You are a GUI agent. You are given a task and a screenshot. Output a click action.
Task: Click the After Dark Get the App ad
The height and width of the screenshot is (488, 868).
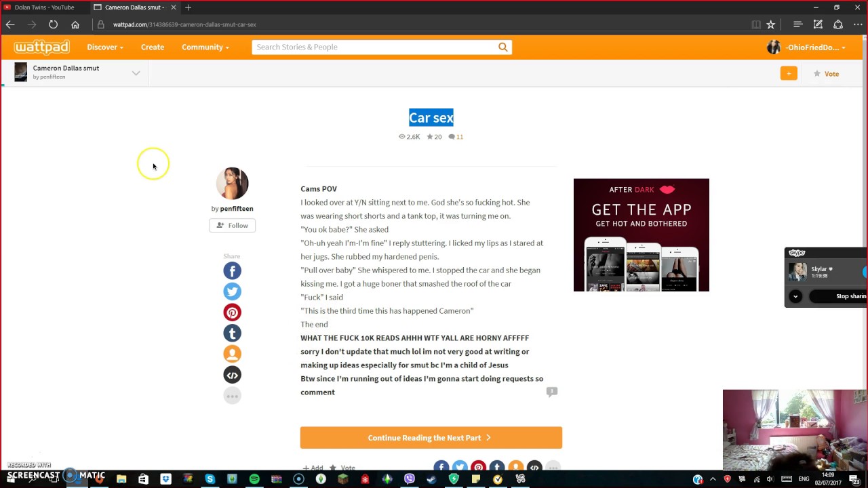641,235
